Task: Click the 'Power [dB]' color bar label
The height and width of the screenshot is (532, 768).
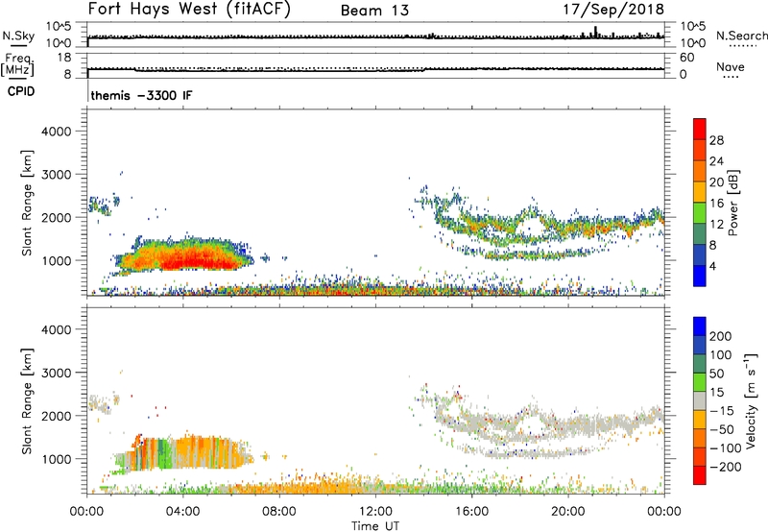Action: point(733,203)
